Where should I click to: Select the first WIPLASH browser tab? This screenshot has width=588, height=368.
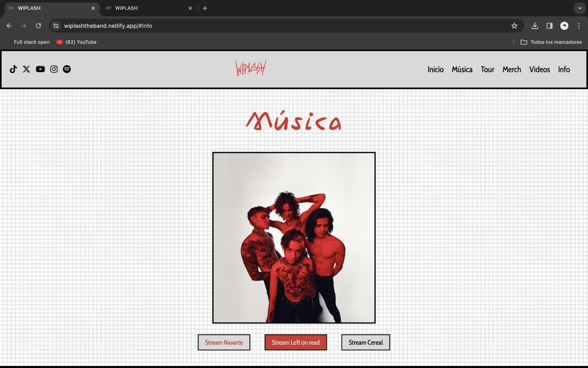51,8
